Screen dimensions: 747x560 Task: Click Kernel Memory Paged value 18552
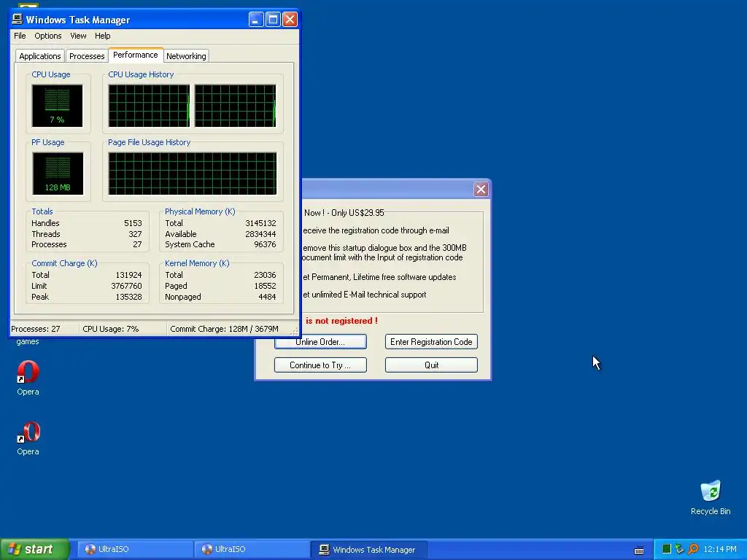(x=265, y=286)
